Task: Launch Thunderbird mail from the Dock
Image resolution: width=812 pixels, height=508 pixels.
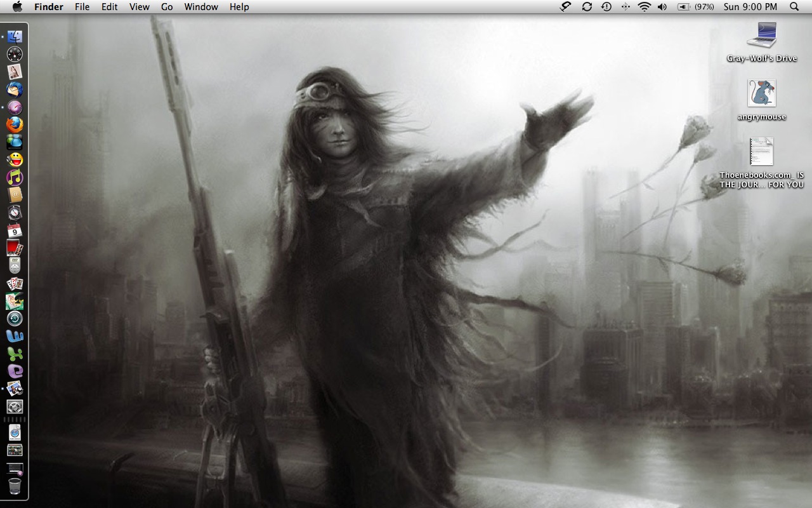Action: point(15,90)
